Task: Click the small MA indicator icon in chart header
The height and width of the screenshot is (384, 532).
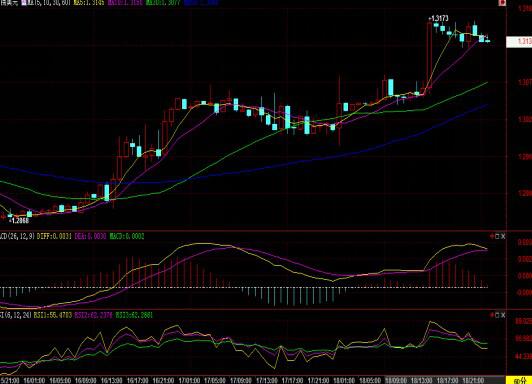Action: 24,3
